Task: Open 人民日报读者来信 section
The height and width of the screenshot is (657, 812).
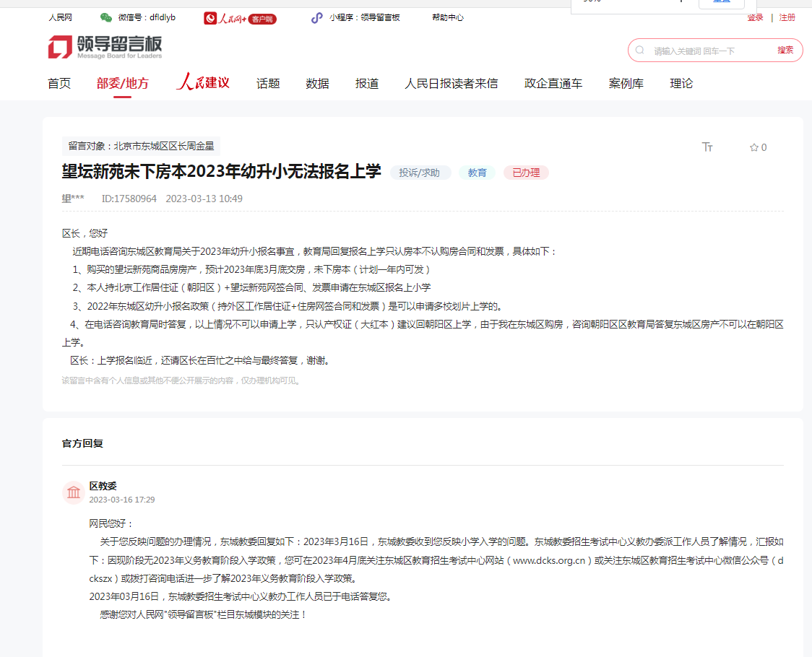Action: (451, 84)
